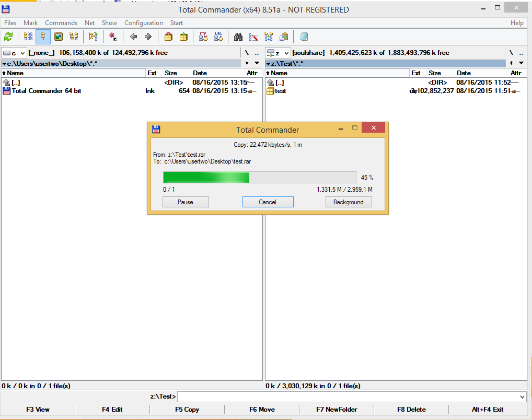532x420 pixels.
Task: Open the command line history dropdown
Action: (x=522, y=396)
